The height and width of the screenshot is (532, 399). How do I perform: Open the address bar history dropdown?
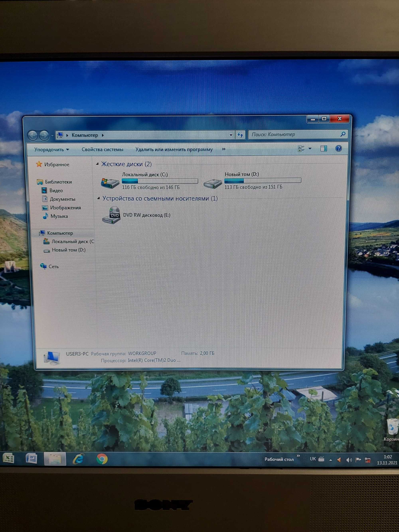coord(231,135)
